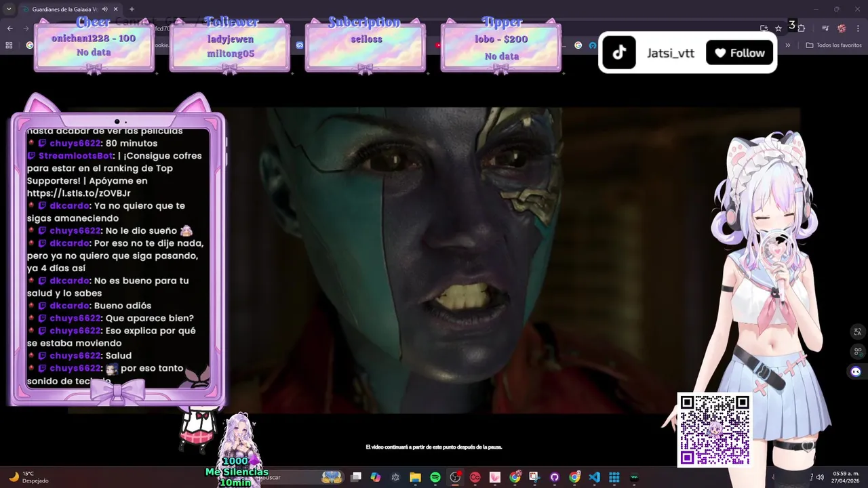
Task: Click the "Que aparece bien?" chat message
Action: [x=150, y=318]
